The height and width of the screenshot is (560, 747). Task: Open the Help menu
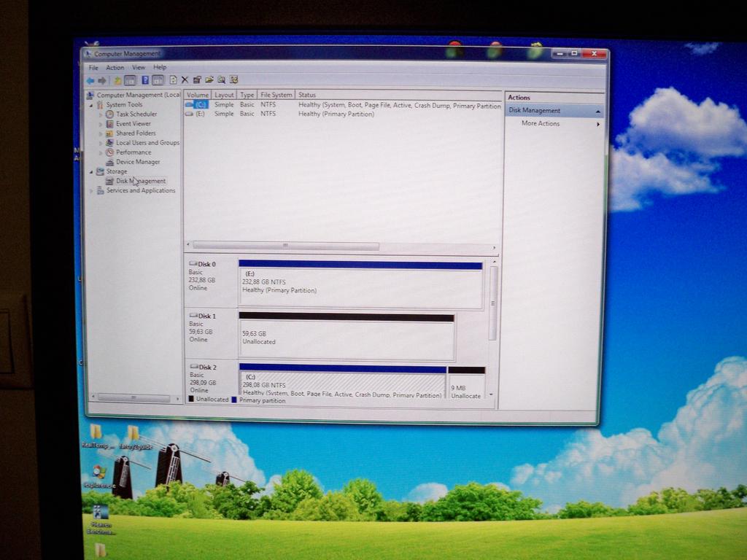[160, 67]
